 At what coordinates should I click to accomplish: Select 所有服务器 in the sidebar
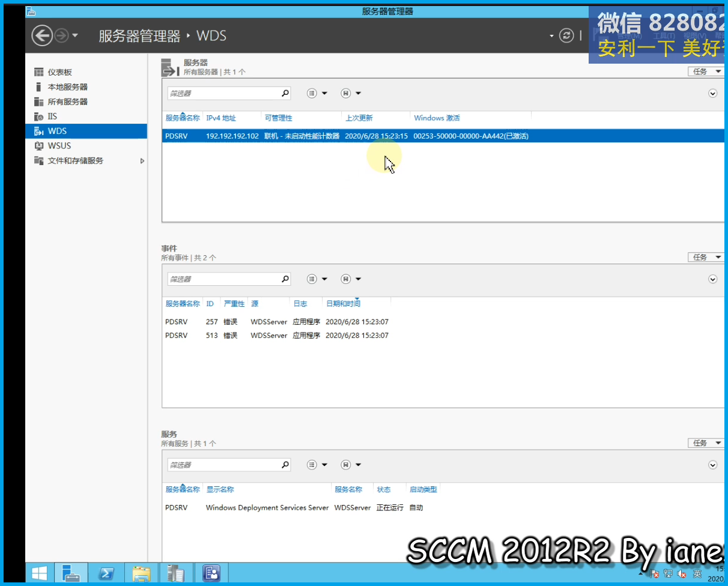[68, 101]
